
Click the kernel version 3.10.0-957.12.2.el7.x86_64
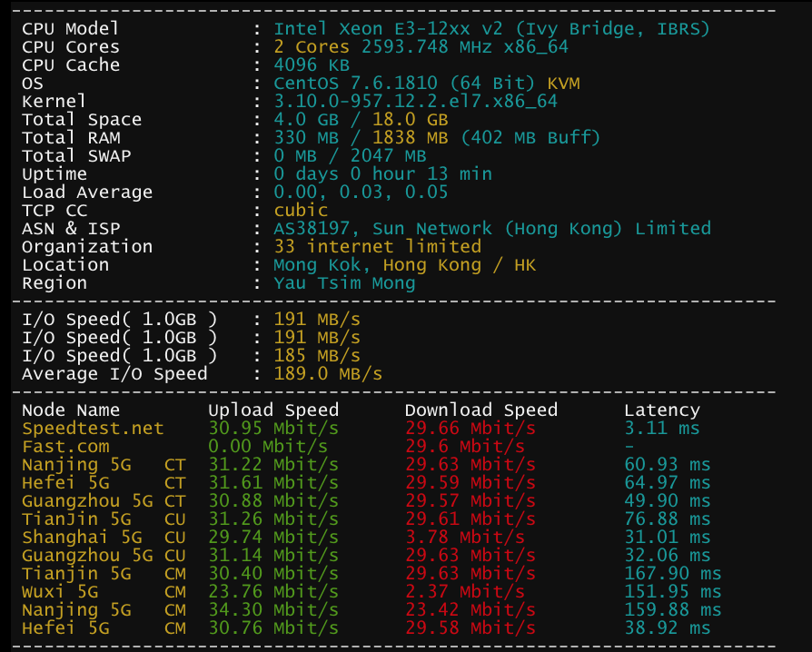(415, 102)
